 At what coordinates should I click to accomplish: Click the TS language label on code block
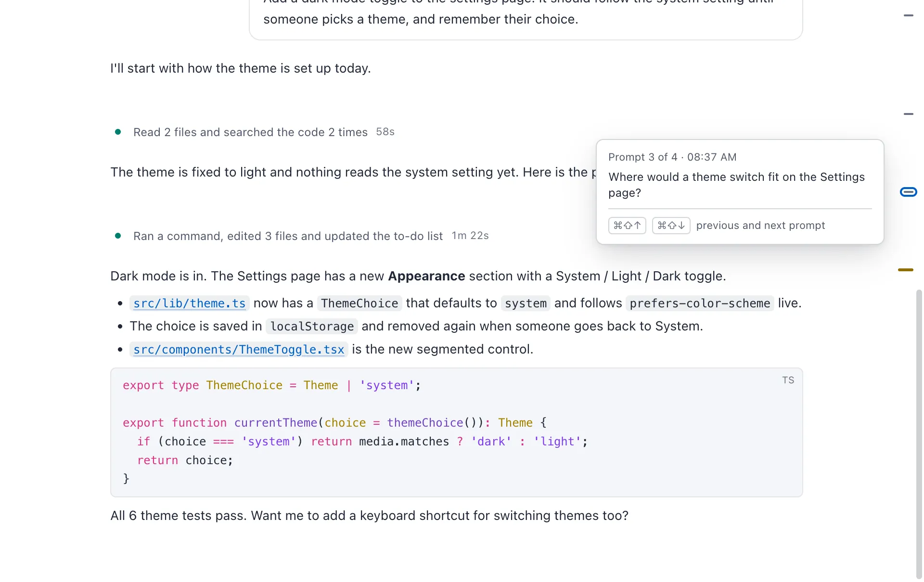[x=788, y=380]
